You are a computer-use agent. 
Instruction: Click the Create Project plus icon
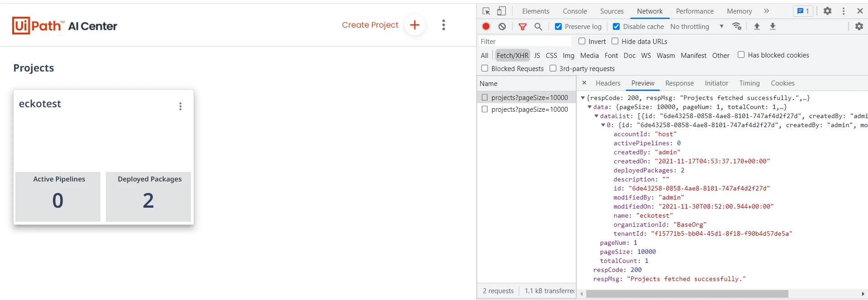(415, 25)
